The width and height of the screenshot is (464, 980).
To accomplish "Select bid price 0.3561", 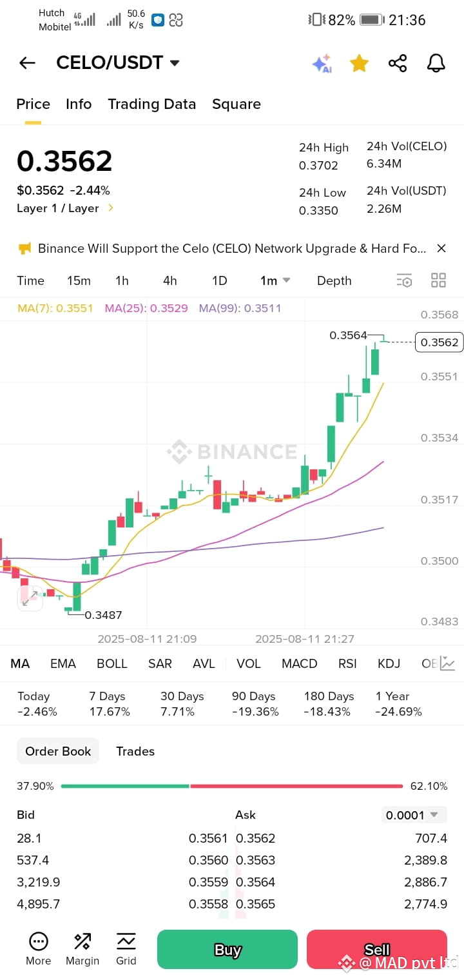I will 208,838.
